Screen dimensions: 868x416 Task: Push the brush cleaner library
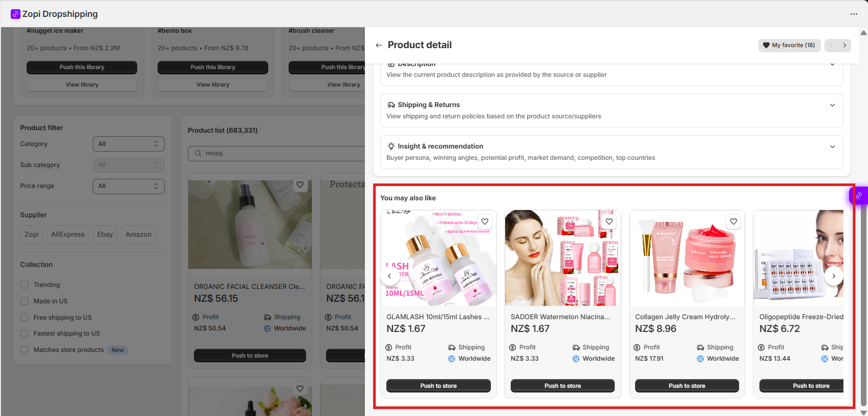pyautogui.click(x=327, y=67)
